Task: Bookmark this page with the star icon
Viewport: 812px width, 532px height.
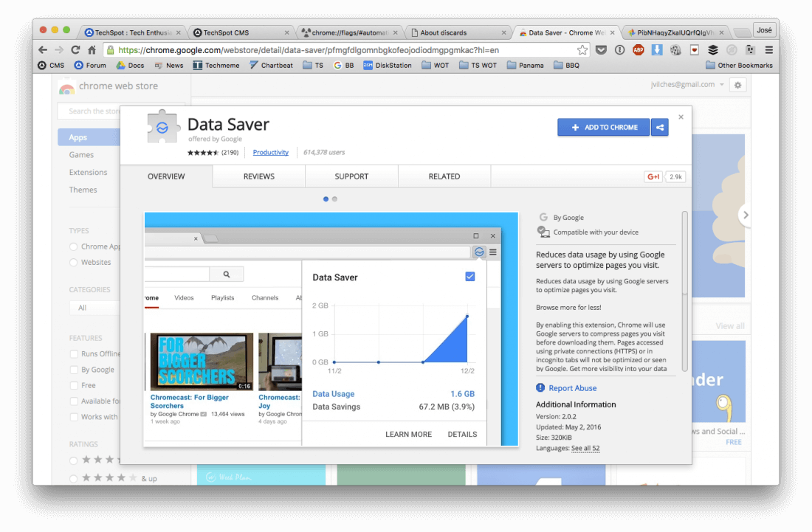Action: (x=582, y=50)
